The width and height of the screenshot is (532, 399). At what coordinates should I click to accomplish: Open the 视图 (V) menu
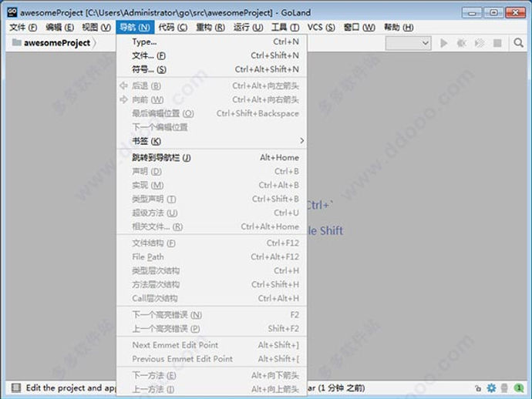tap(96, 27)
